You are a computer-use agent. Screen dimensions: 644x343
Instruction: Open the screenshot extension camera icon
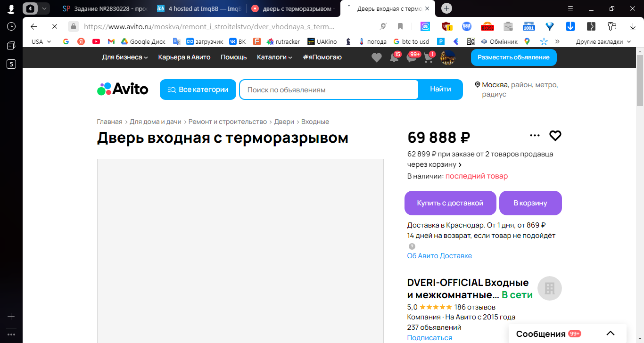click(425, 26)
